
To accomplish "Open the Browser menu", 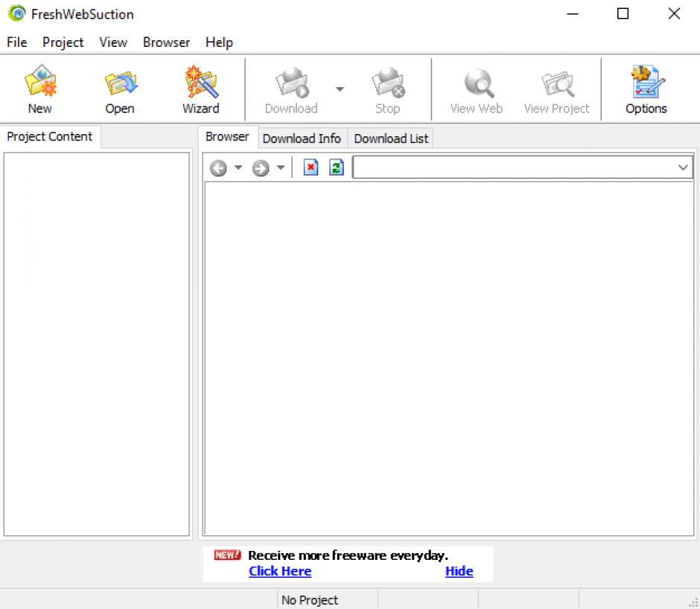I will pos(167,42).
